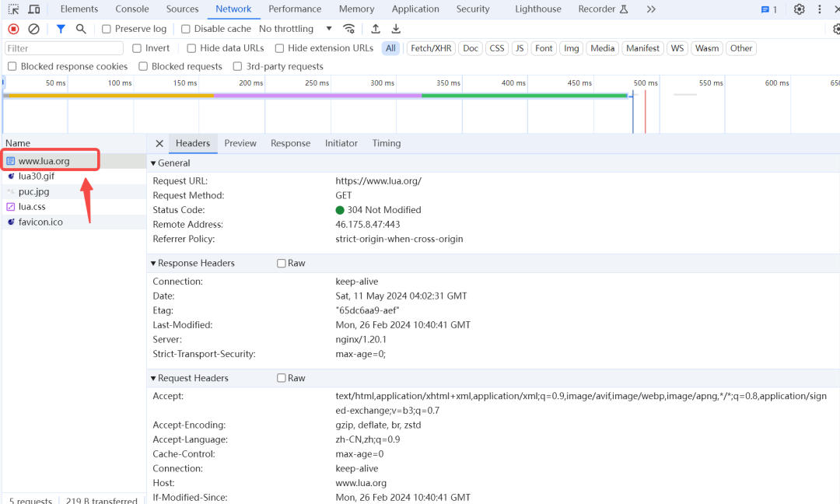Select the lua.css request

pyautogui.click(x=32, y=207)
